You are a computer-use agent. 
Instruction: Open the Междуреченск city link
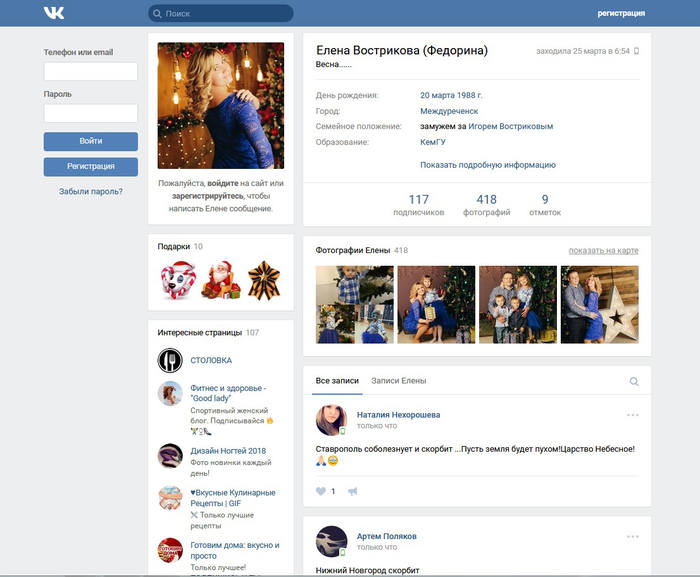point(449,111)
